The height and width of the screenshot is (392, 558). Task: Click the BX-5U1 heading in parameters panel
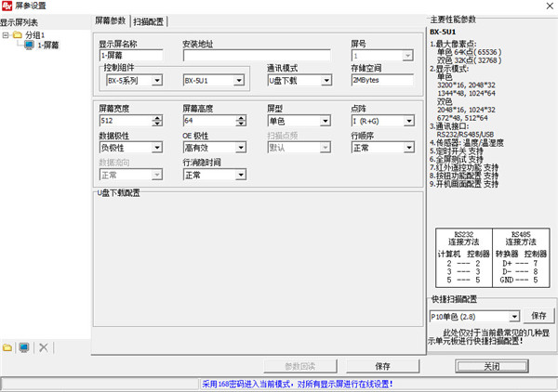tap(443, 32)
